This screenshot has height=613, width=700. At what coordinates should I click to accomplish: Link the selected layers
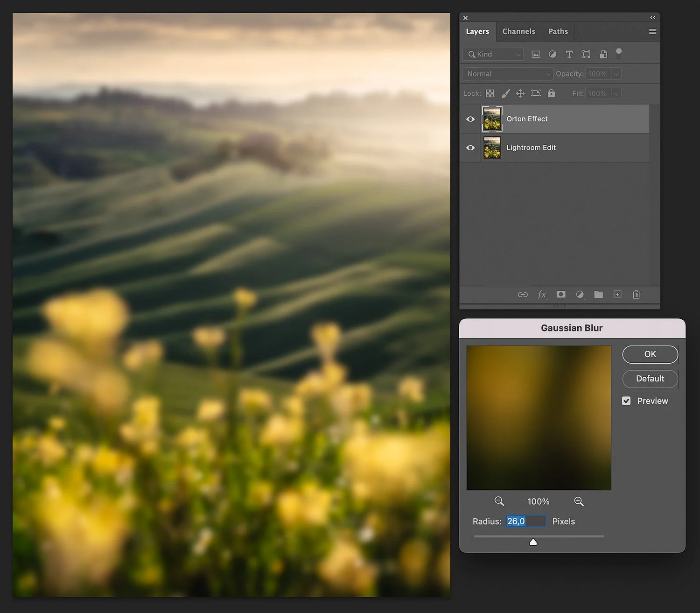click(523, 295)
